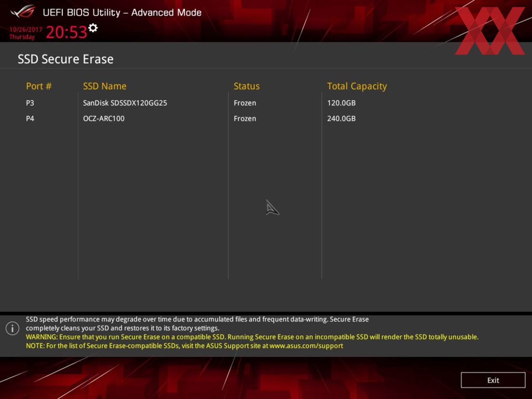532x399 pixels.
Task: Click the yellow WARNING line text
Action: (252, 337)
